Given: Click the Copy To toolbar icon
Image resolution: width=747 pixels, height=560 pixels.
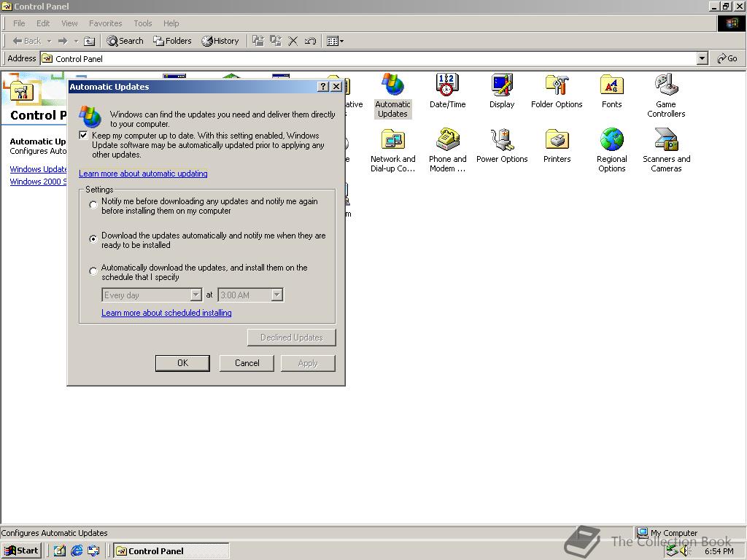Looking at the screenshot, I should (275, 41).
